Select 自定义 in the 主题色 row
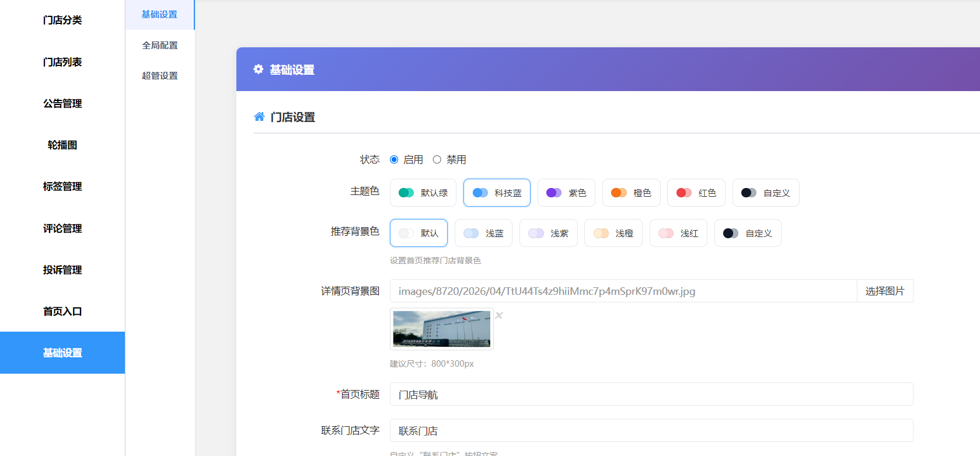Viewport: 980px width, 456px height. (765, 193)
